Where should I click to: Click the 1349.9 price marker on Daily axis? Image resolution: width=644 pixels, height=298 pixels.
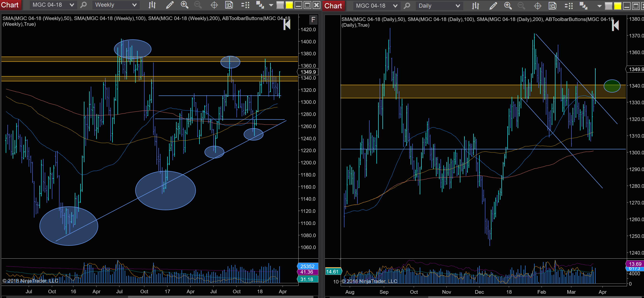tap(635, 69)
